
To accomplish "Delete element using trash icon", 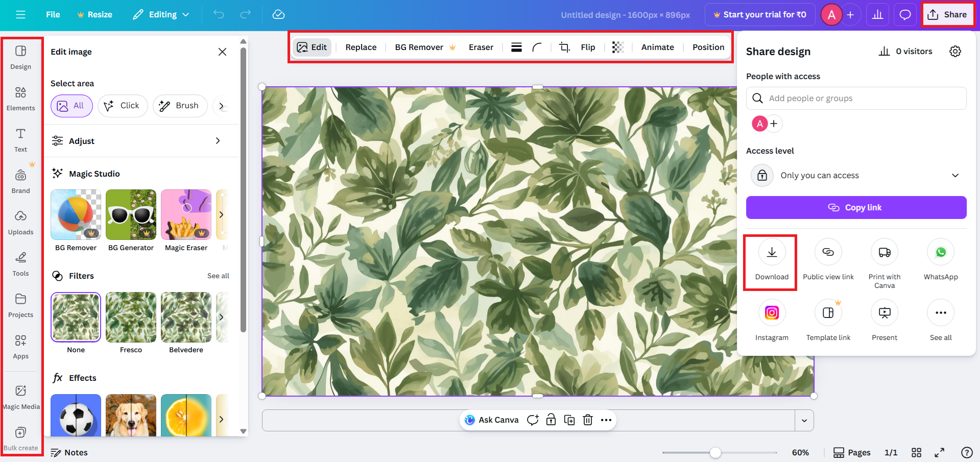I will [588, 420].
